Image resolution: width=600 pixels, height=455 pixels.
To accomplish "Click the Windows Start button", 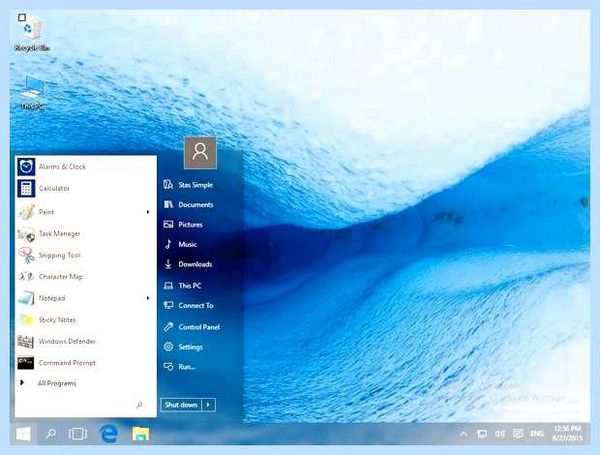I will [23, 434].
